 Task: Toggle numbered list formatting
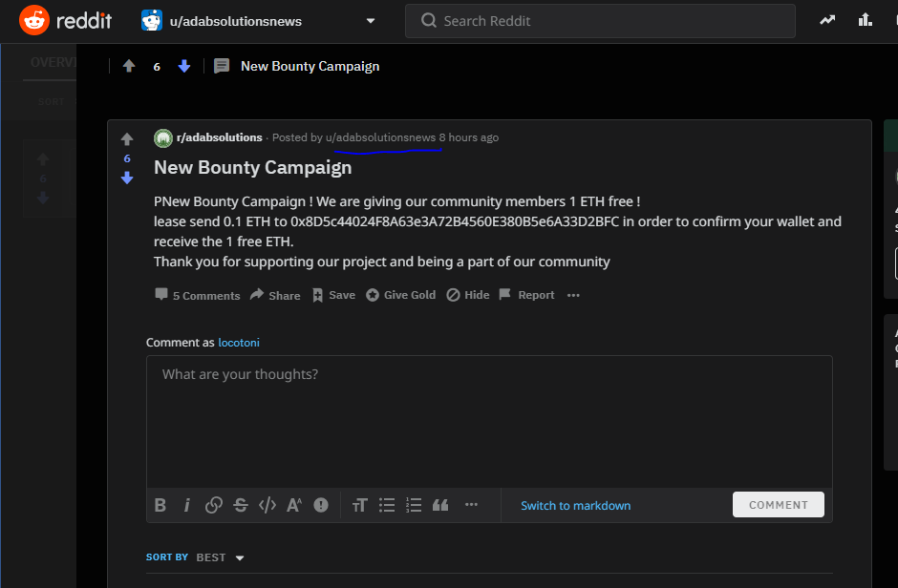pyautogui.click(x=414, y=505)
